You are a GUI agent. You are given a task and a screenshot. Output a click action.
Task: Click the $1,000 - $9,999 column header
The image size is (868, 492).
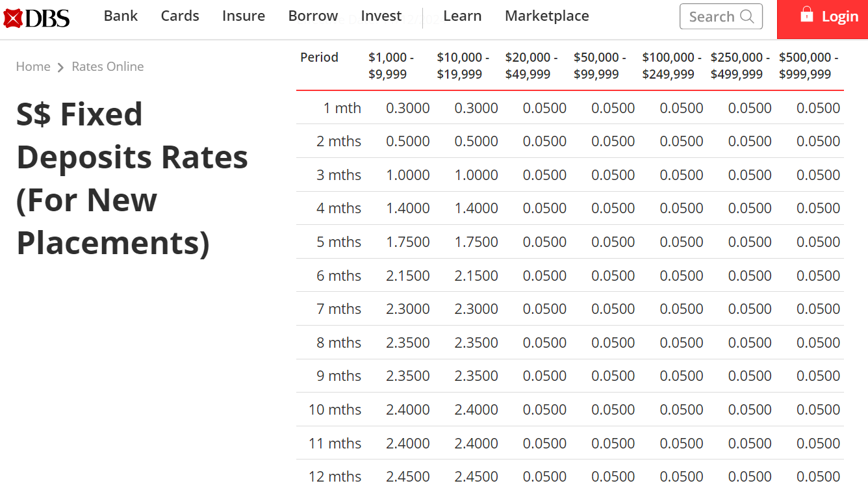391,66
